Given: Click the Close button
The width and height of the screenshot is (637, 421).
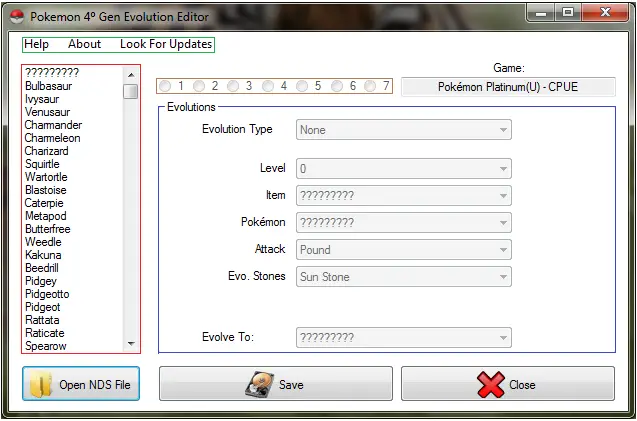Looking at the screenshot, I should tap(508, 384).
